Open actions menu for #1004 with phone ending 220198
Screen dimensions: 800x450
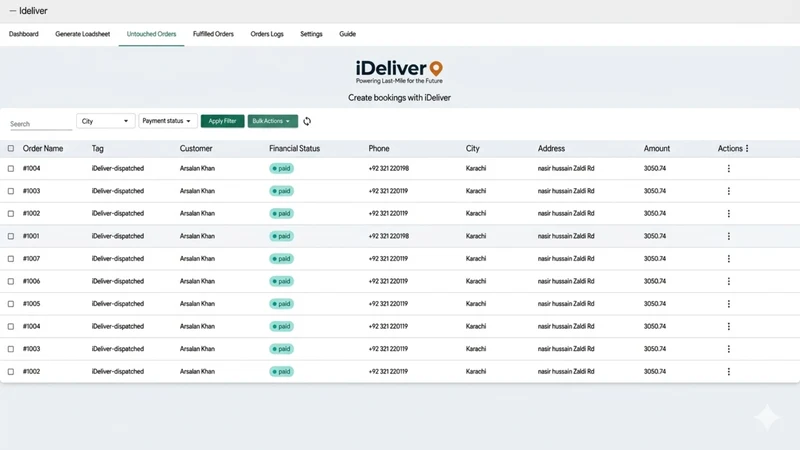[x=729, y=168]
